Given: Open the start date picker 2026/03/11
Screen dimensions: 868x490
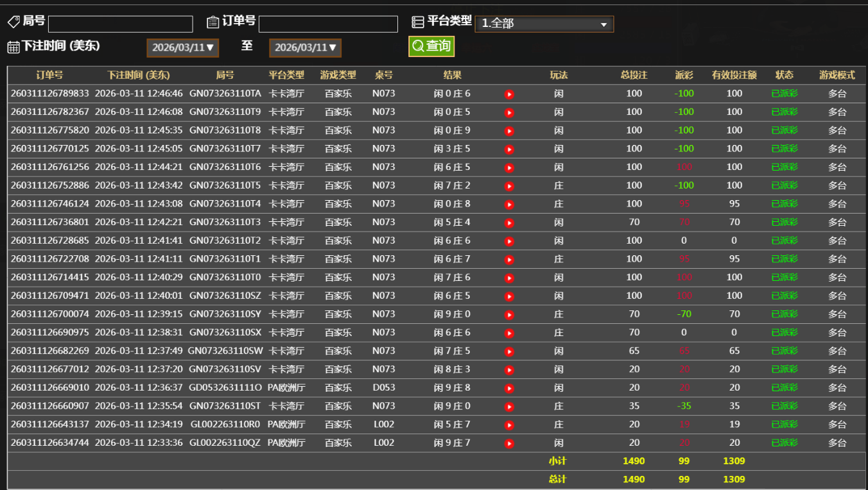Looking at the screenshot, I should [183, 47].
